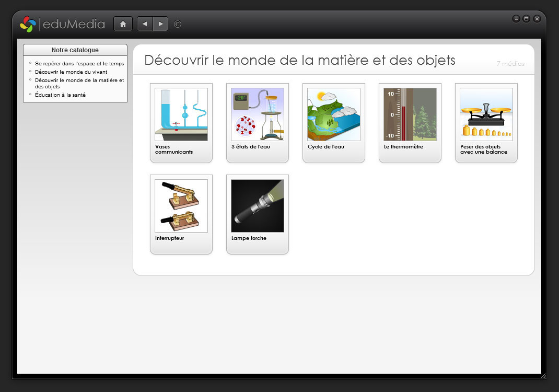
Task: Click the copyright symbol icon
Action: click(178, 24)
